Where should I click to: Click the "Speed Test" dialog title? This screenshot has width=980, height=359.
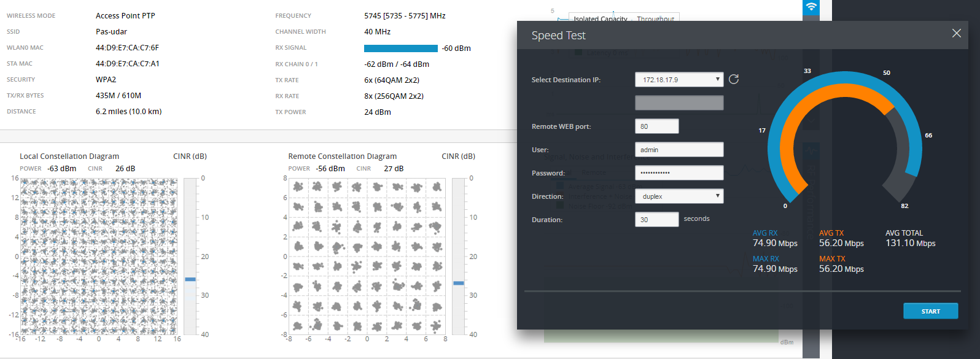[559, 36]
